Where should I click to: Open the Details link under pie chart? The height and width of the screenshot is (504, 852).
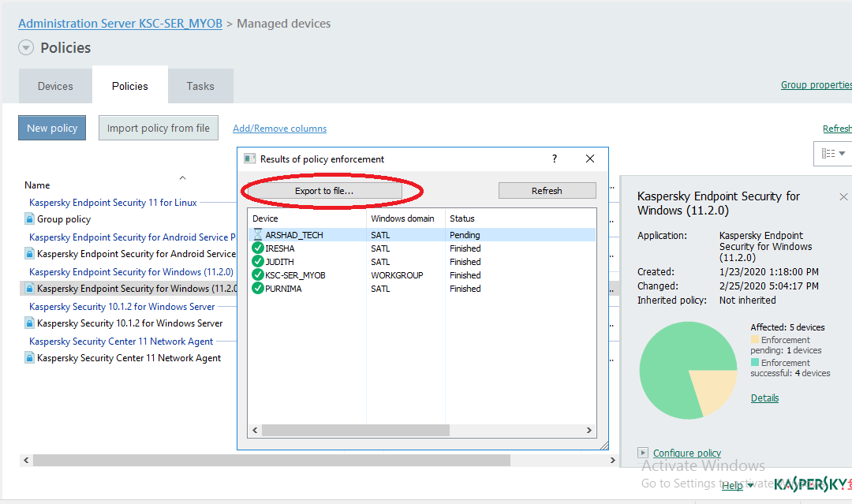764,398
